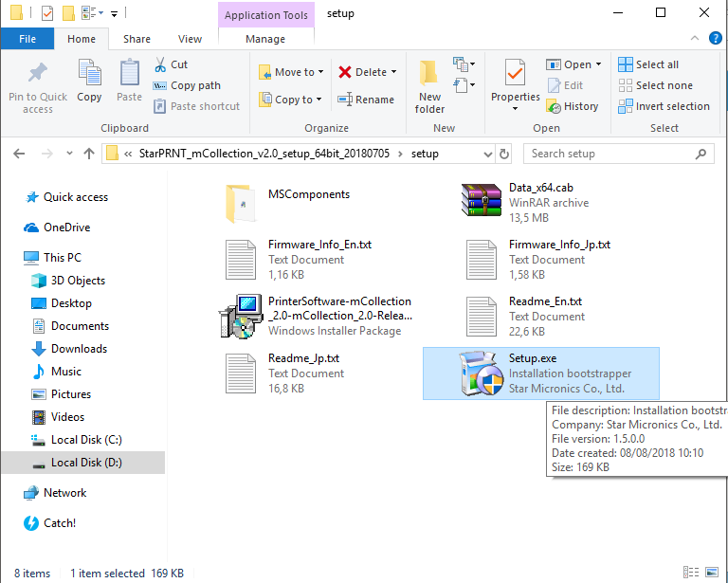Open recent locations dropdown arrow
Viewport: 728px width, 583px height.
pos(69,153)
